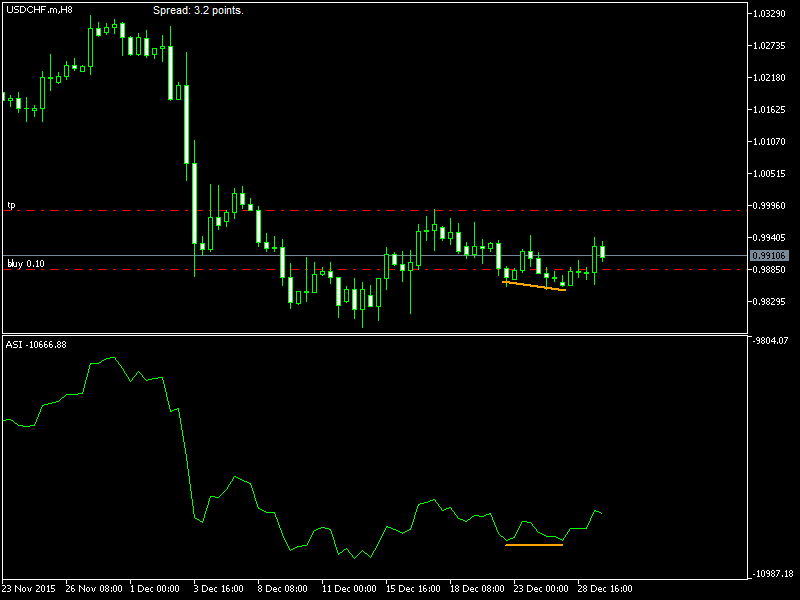Click the -9804.07 indicator scale value

[x=771, y=340]
